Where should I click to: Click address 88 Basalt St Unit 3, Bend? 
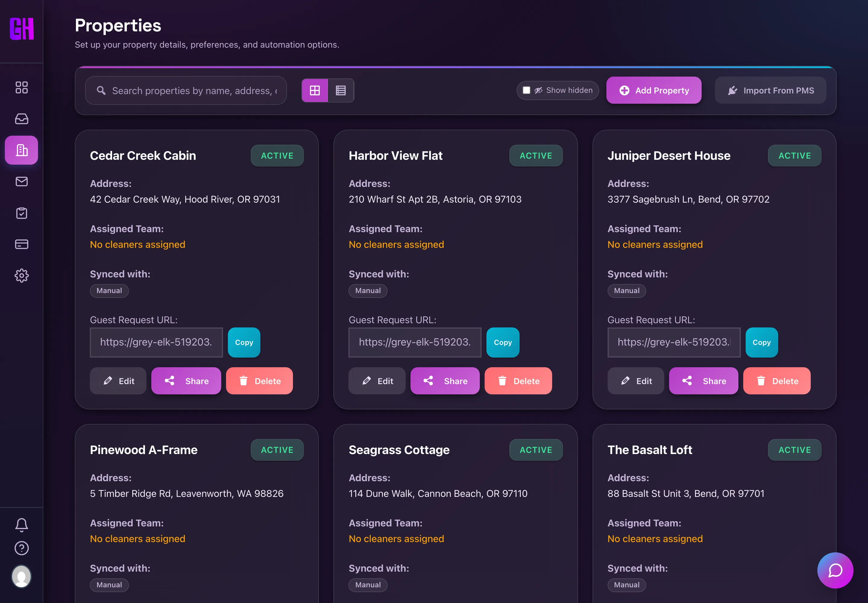click(x=686, y=494)
